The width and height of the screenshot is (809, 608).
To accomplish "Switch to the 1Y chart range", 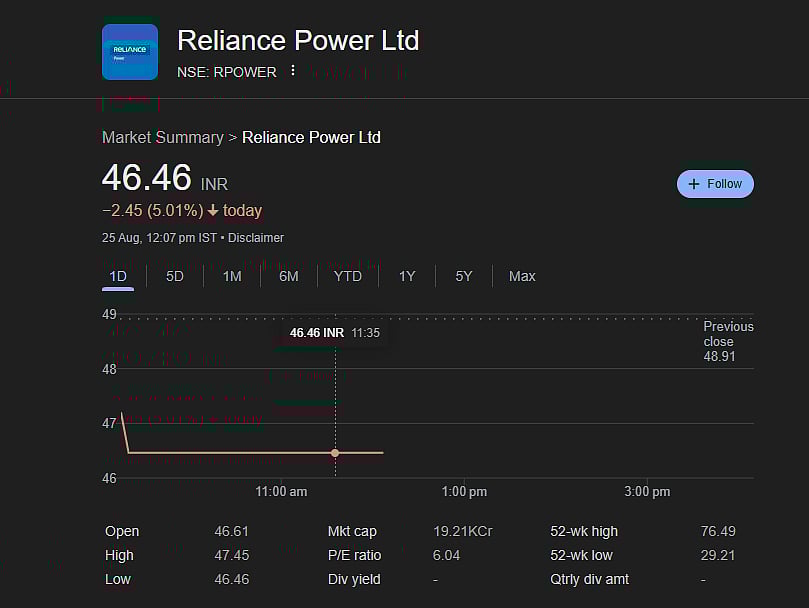I will coord(407,277).
